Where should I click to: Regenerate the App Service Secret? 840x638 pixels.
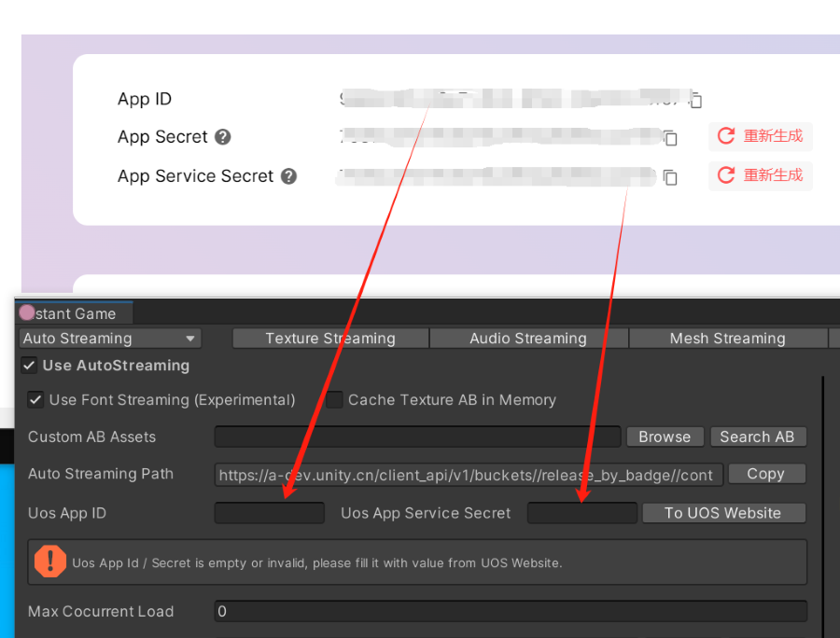pyautogui.click(x=761, y=175)
